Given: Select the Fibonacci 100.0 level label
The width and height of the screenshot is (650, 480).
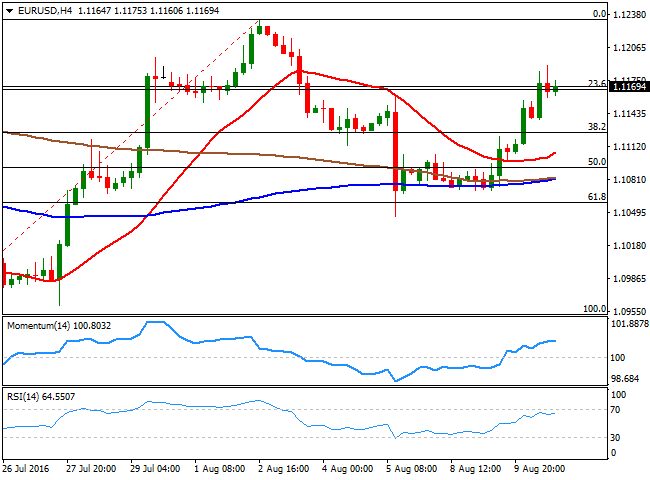Looking at the screenshot, I should click(594, 309).
